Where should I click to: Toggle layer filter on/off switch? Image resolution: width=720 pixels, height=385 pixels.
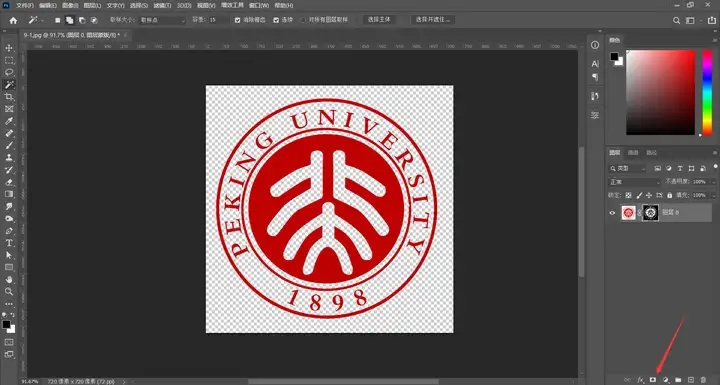[715, 166]
